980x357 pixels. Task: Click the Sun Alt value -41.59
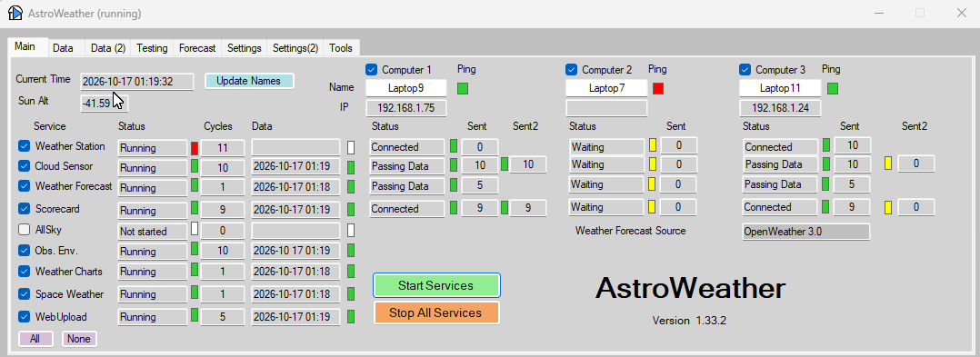[x=105, y=103]
